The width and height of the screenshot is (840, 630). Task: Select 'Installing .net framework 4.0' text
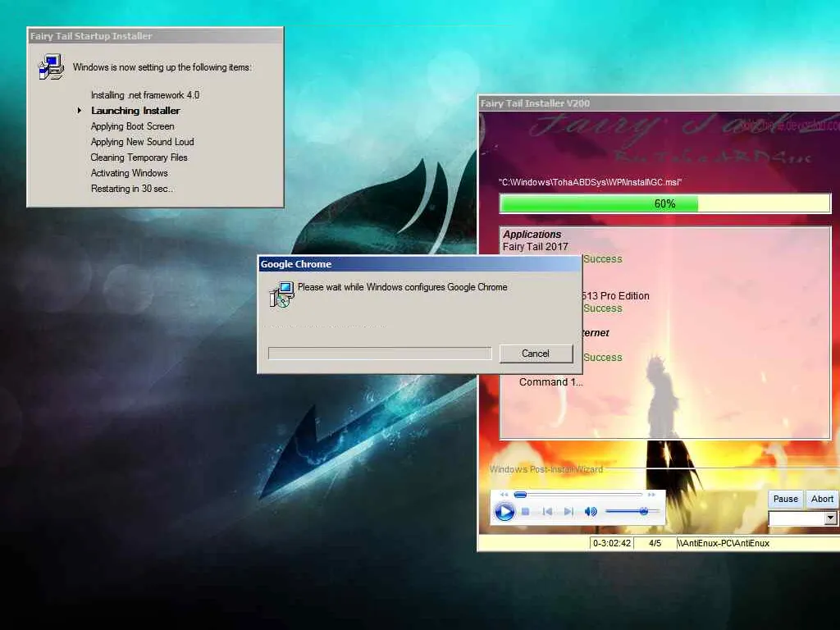[x=145, y=95]
